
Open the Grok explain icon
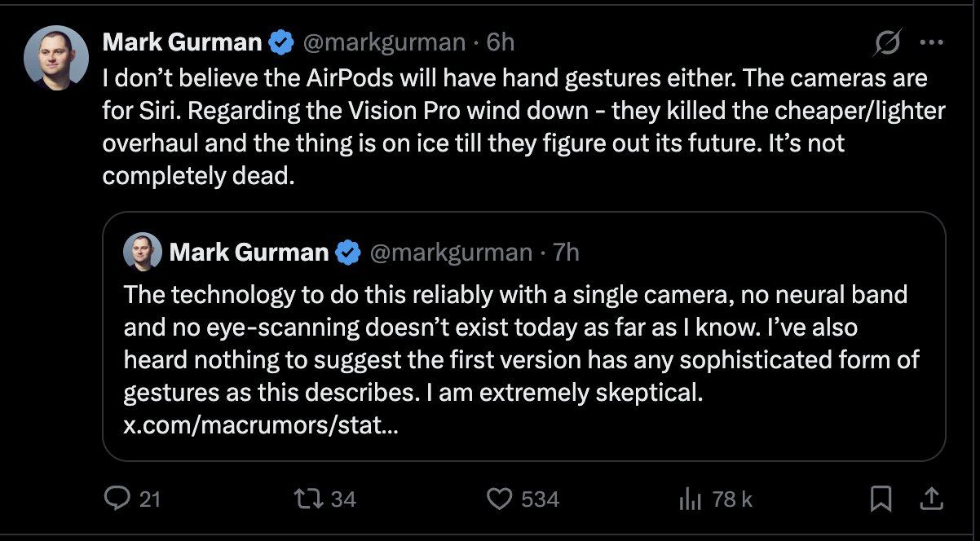(887, 43)
